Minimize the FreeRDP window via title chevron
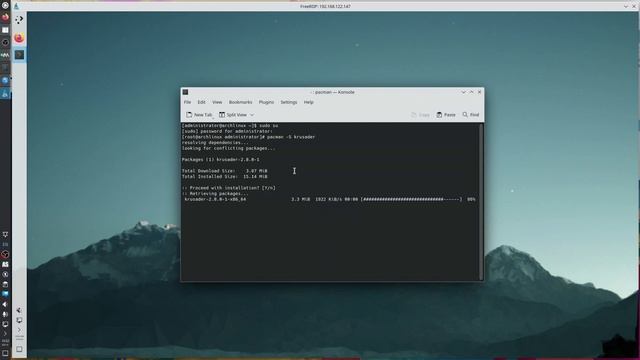Image resolution: width=640 pixels, height=360 pixels. click(x=626, y=7)
